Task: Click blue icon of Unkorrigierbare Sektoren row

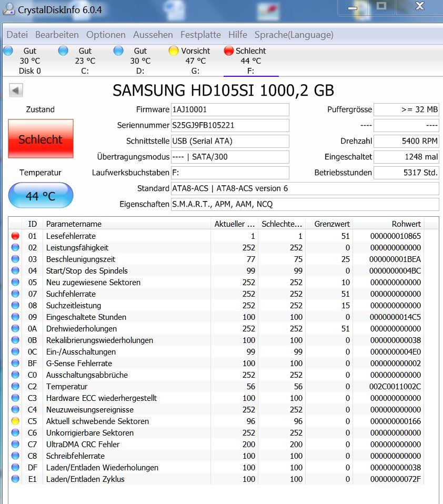Action: [x=15, y=432]
